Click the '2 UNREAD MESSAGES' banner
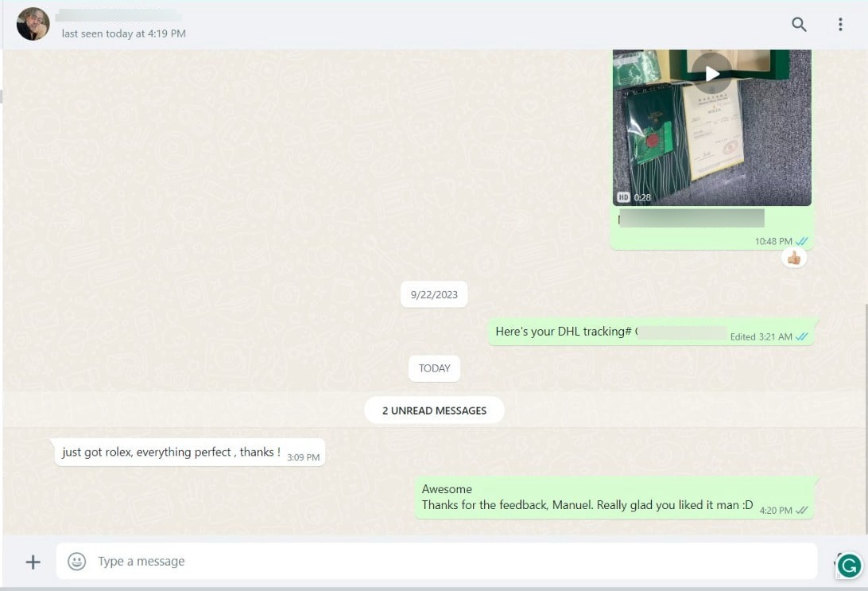868x591 pixels. coord(434,410)
